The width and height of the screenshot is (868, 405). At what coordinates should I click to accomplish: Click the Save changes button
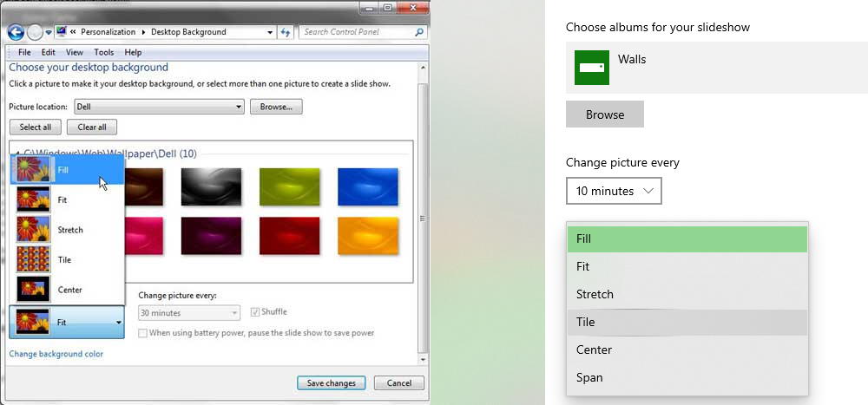coord(331,382)
